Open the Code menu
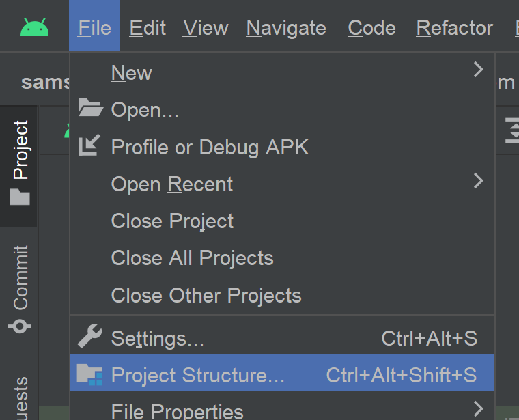 pyautogui.click(x=371, y=28)
